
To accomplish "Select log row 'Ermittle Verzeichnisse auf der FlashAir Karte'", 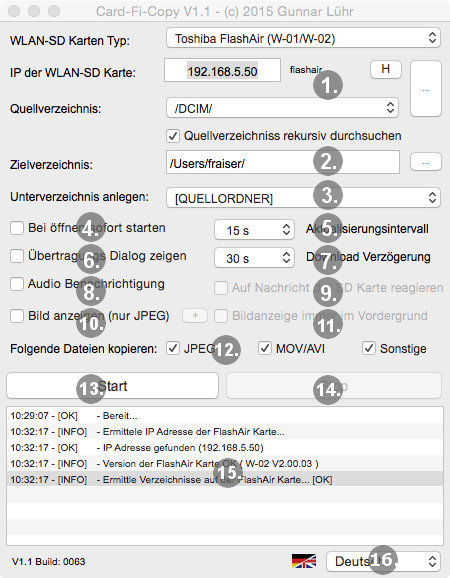I will (225, 479).
